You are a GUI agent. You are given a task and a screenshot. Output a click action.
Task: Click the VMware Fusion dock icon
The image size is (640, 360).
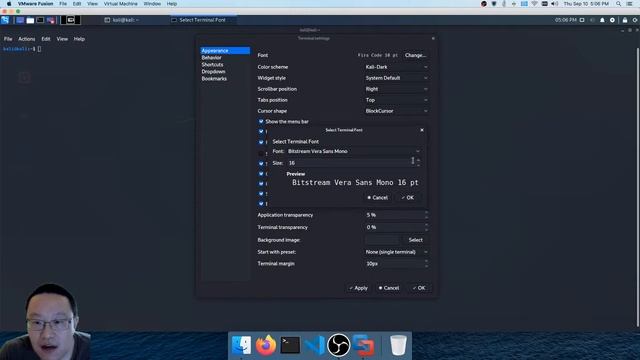click(363, 345)
